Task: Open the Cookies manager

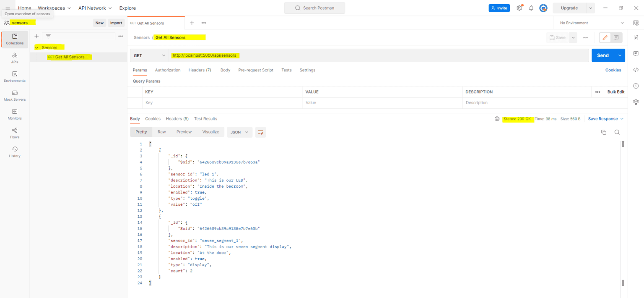Action: 613,70
